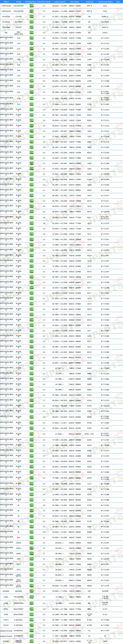Click fuel icon in Korando M 111.970 row
The height and width of the screenshot is (644, 123).
(x=31, y=630)
